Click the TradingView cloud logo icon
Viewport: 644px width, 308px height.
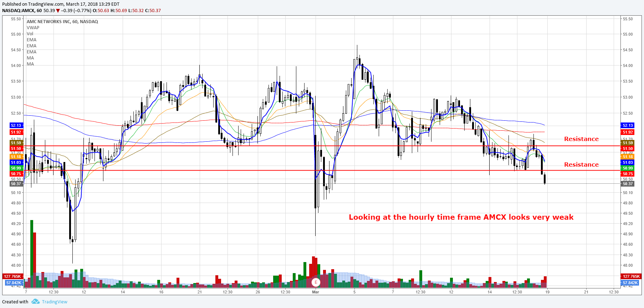(x=35, y=302)
